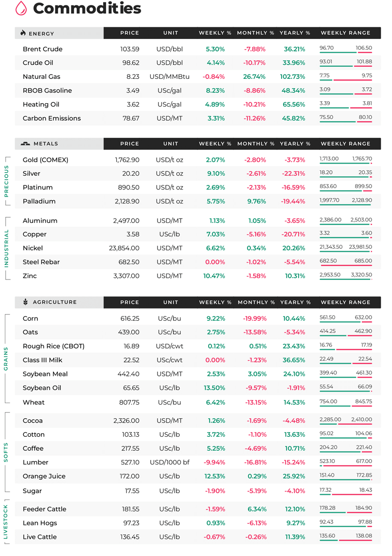Click YEARLY % column header in Metals table
This screenshot has height=556, width=392.
[x=295, y=144]
